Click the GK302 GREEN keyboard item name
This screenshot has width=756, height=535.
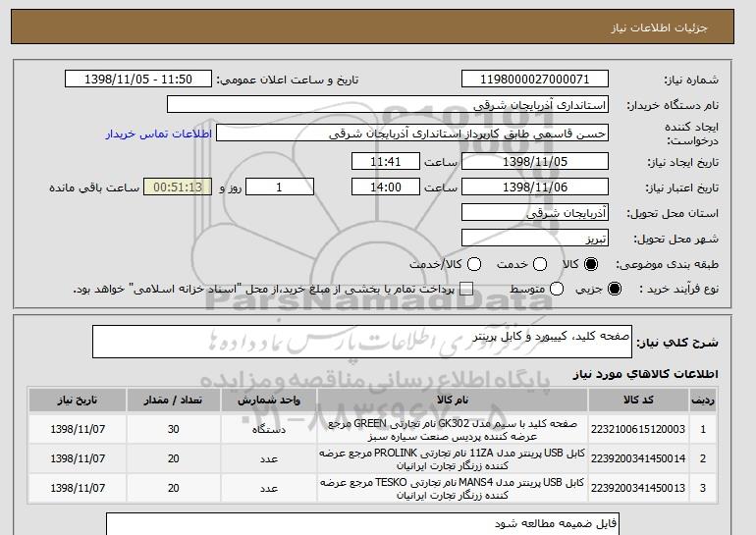(453, 429)
